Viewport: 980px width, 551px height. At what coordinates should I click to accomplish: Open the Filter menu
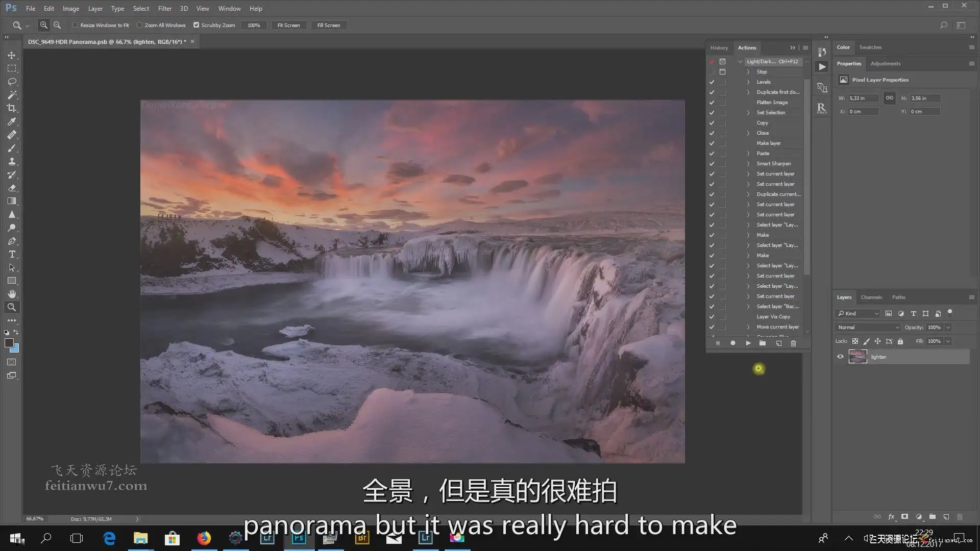tap(164, 9)
